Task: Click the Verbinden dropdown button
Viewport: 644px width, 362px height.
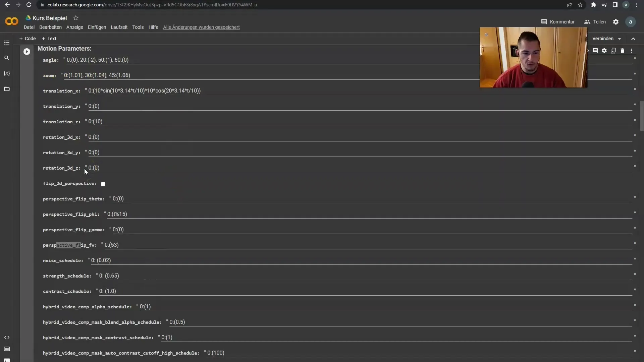Action: pyautogui.click(x=621, y=39)
